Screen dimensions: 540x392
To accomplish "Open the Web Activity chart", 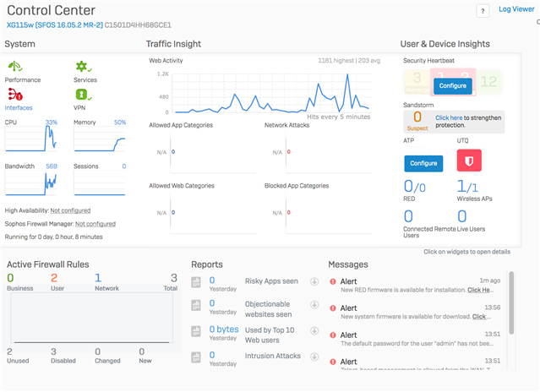I will [272, 93].
